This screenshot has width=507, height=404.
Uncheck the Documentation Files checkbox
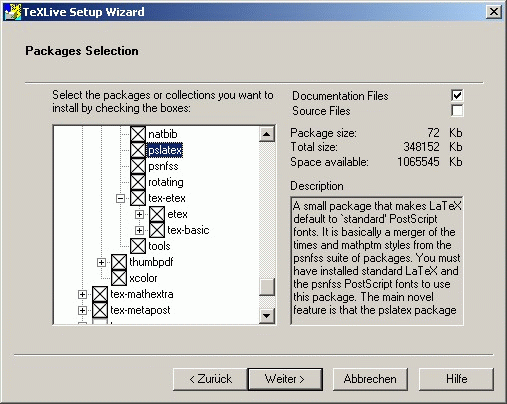pyautogui.click(x=457, y=95)
